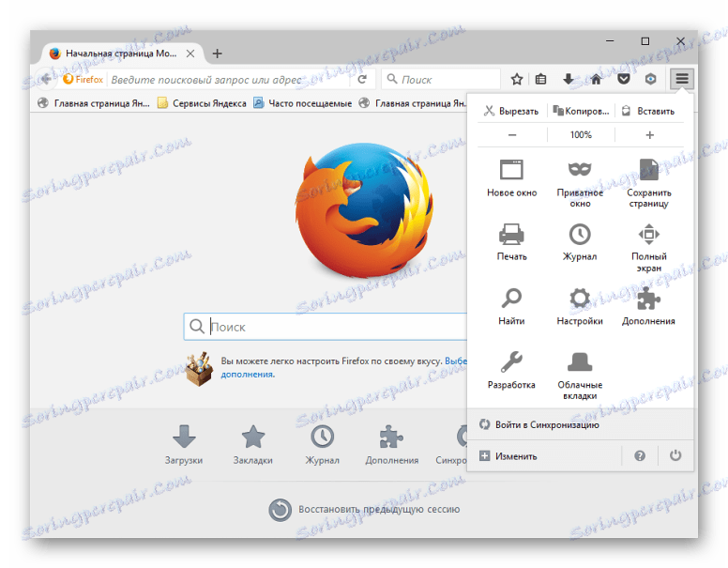
Task: Open Pocket icon in toolbar
Action: click(x=624, y=80)
